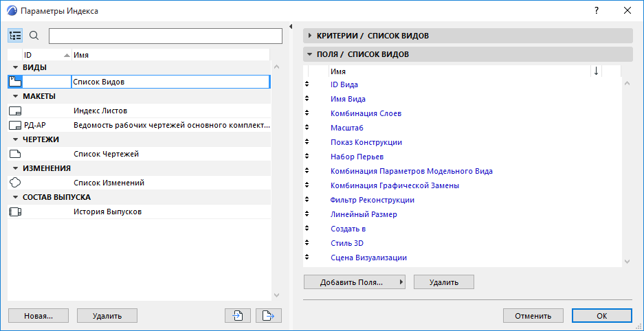Viewport: 644px width, 331px height.
Task: Expand the Критерии / Список Видов panel
Action: point(311,35)
